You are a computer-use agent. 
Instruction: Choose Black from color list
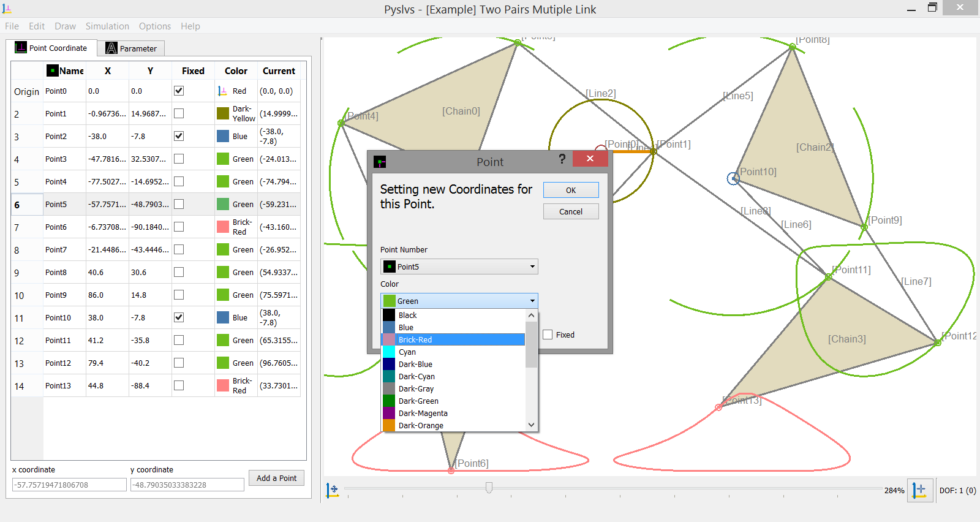tap(453, 315)
